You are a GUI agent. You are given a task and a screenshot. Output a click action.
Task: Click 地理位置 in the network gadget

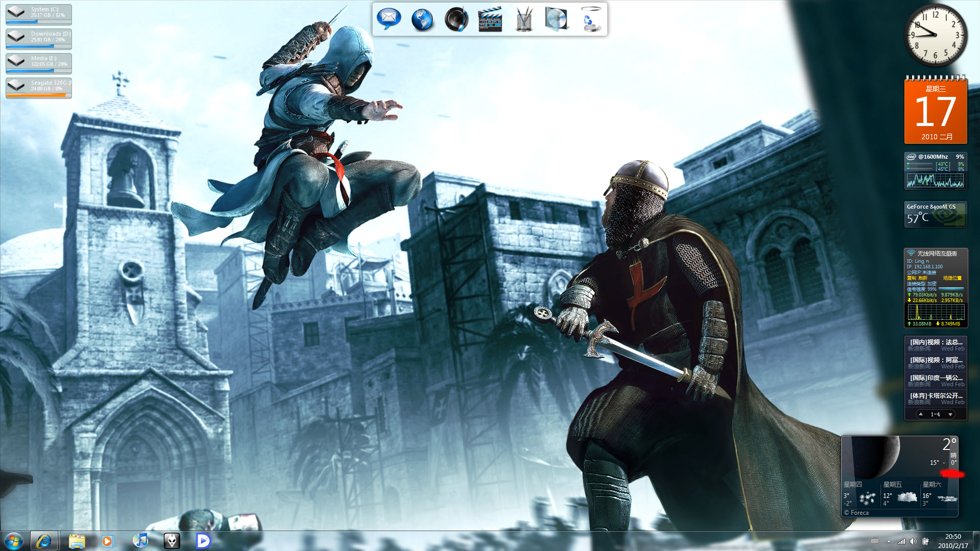pyautogui.click(x=952, y=278)
